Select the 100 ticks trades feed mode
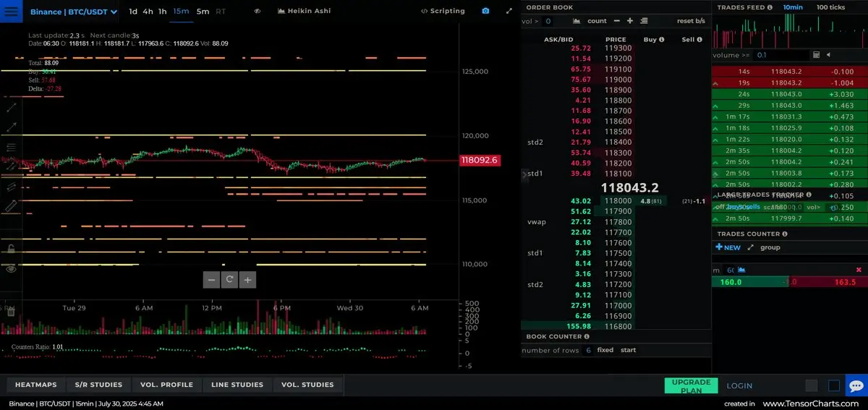 (830, 7)
